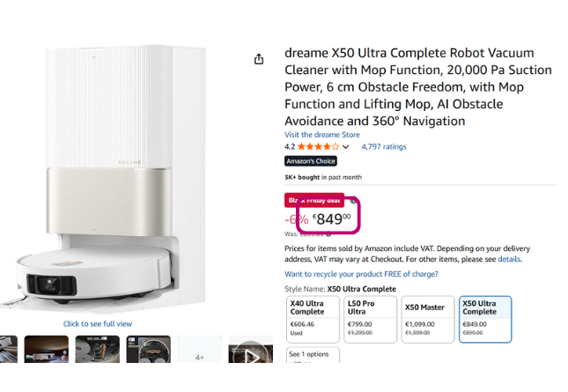
Task: Choose the X50 Master style option
Action: tap(425, 319)
